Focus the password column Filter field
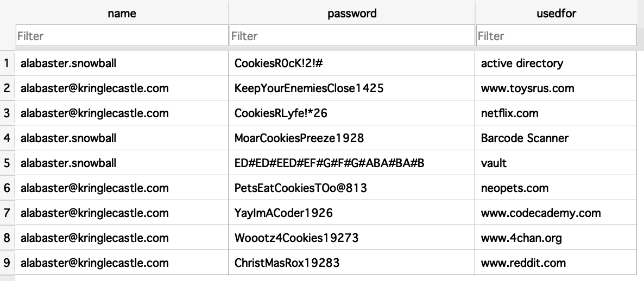The height and width of the screenshot is (281, 644). point(352,36)
